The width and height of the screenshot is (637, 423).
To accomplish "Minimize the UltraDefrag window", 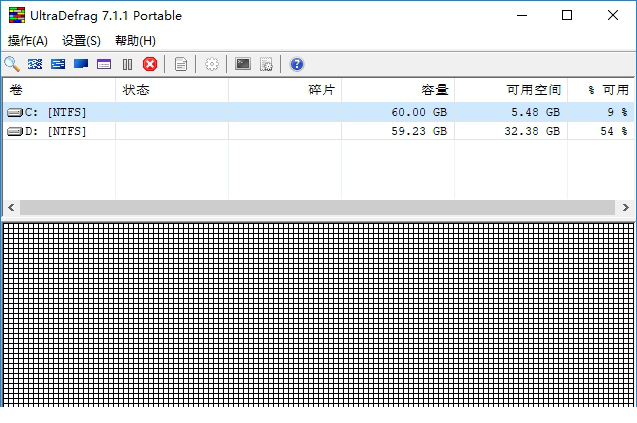I will point(522,15).
